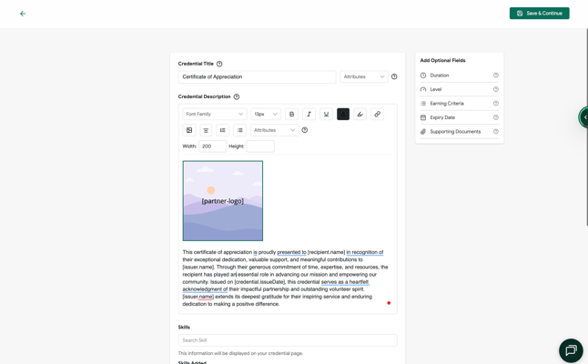
Task: Click the Expiry Date calendar icon
Action: (x=423, y=117)
